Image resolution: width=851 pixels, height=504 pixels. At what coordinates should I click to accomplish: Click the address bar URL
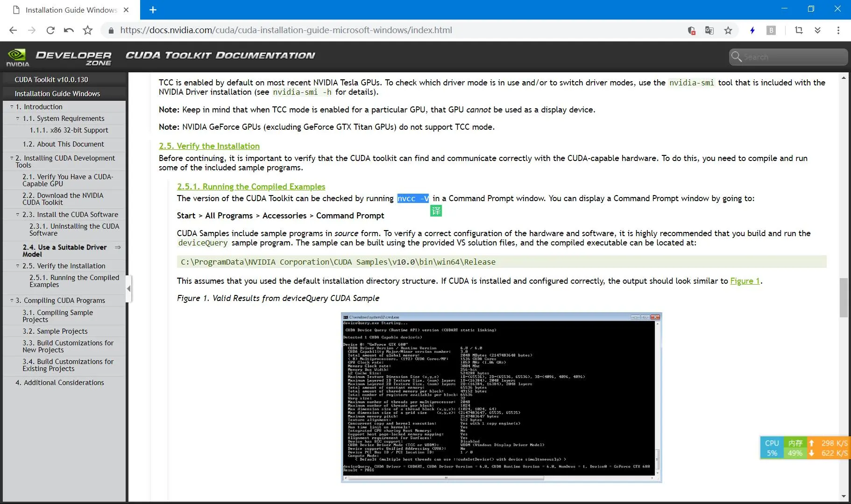286,30
